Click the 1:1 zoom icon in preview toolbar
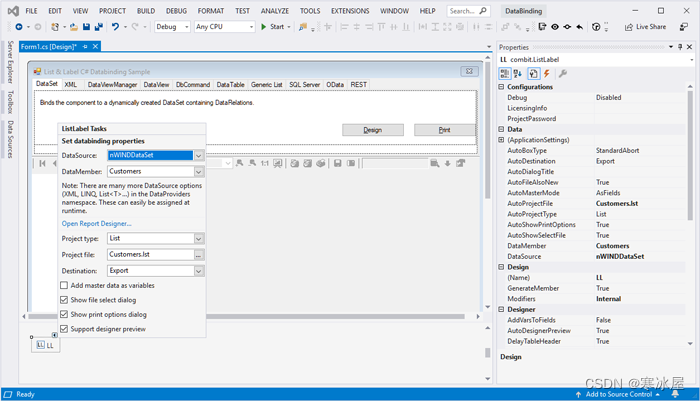Viewport: 700px width, 401px height. 265,163
